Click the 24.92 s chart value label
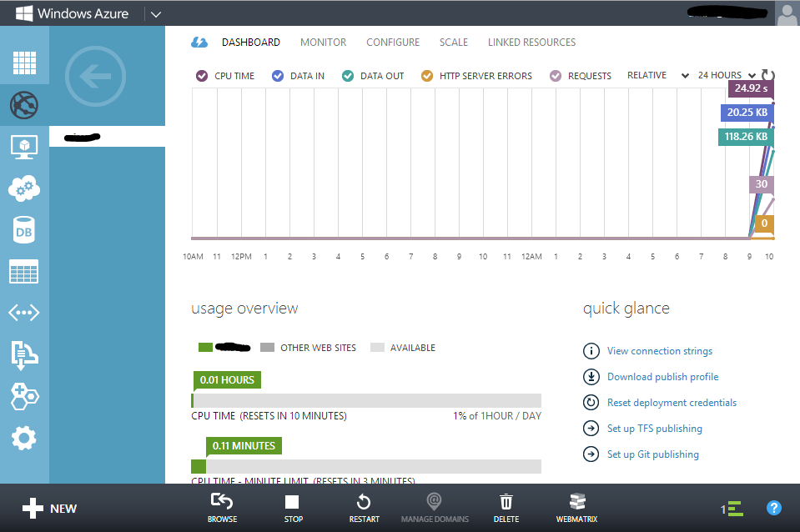The width and height of the screenshot is (800, 532). [x=751, y=88]
